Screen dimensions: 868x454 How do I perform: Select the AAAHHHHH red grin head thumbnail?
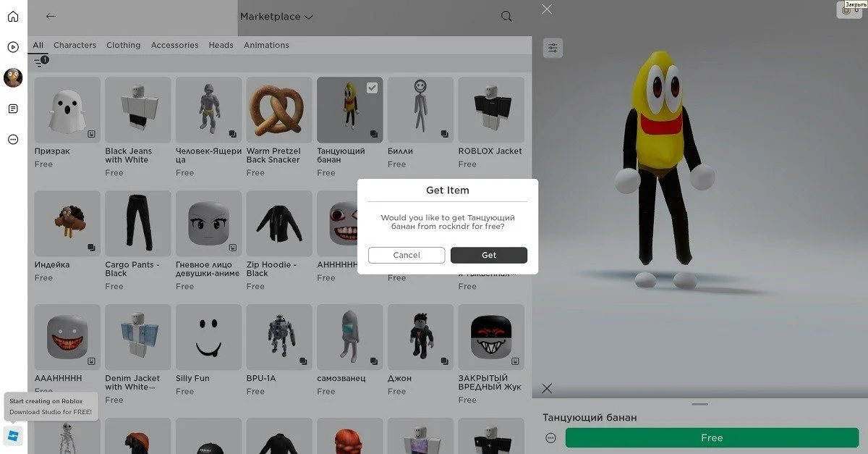tap(67, 337)
